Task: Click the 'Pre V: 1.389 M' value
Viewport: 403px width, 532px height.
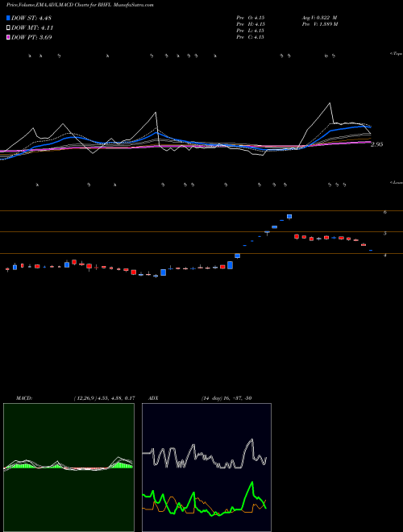Action: pyautogui.click(x=320, y=24)
